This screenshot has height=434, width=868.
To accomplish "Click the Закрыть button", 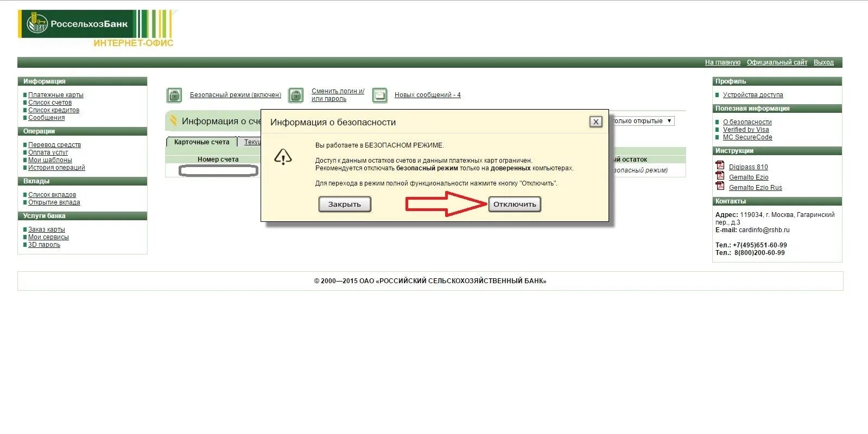I will (x=345, y=204).
